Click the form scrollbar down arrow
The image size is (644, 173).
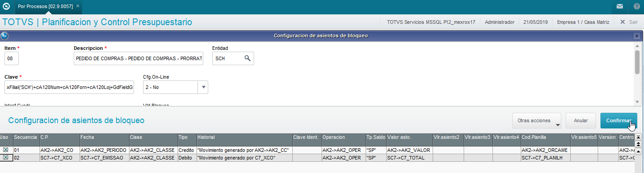click(x=637, y=102)
